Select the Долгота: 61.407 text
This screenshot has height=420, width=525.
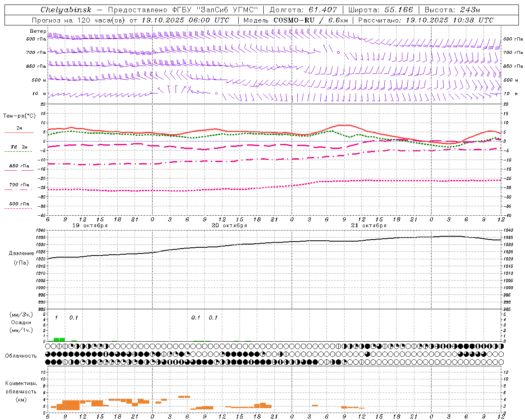[303, 10]
